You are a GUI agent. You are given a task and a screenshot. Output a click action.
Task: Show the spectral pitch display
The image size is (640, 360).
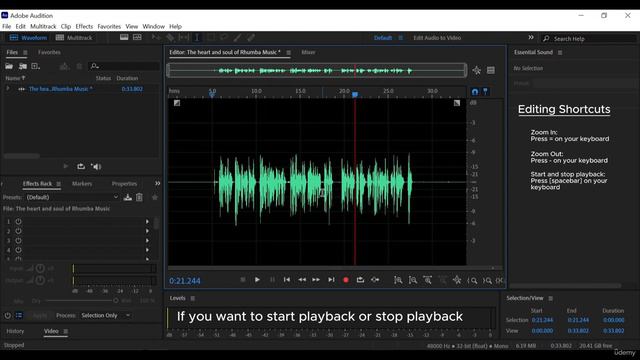coord(137,38)
